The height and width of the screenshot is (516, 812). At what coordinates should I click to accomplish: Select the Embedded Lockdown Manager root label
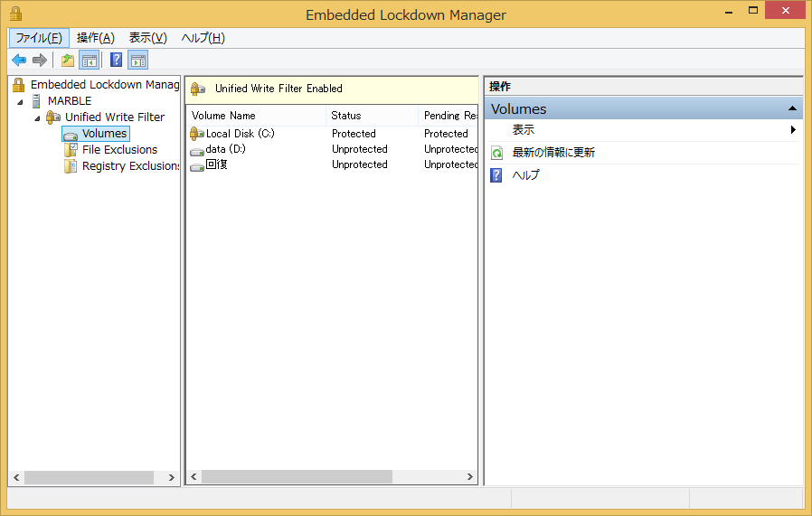(x=105, y=84)
